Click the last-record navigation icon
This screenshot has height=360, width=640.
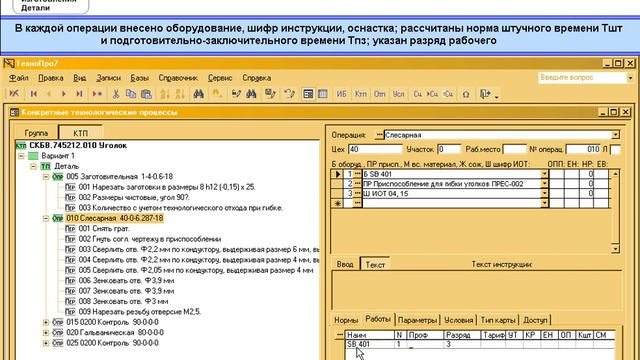click(79, 94)
